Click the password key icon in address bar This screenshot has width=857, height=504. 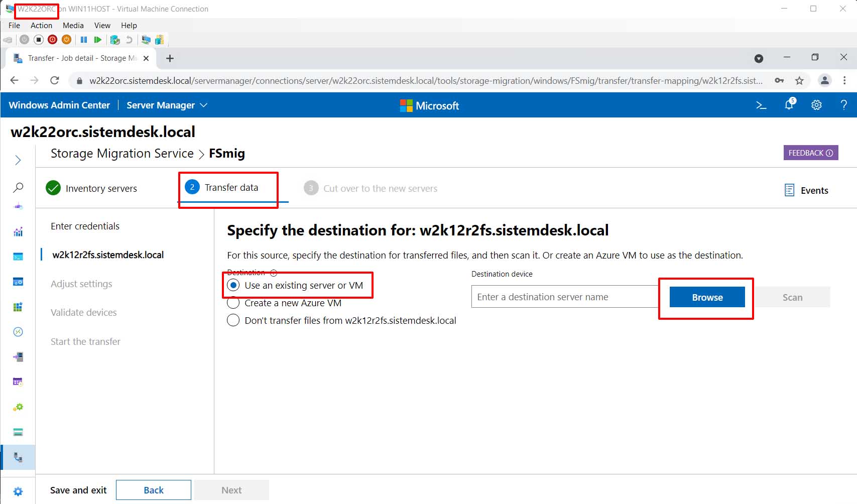[779, 80]
